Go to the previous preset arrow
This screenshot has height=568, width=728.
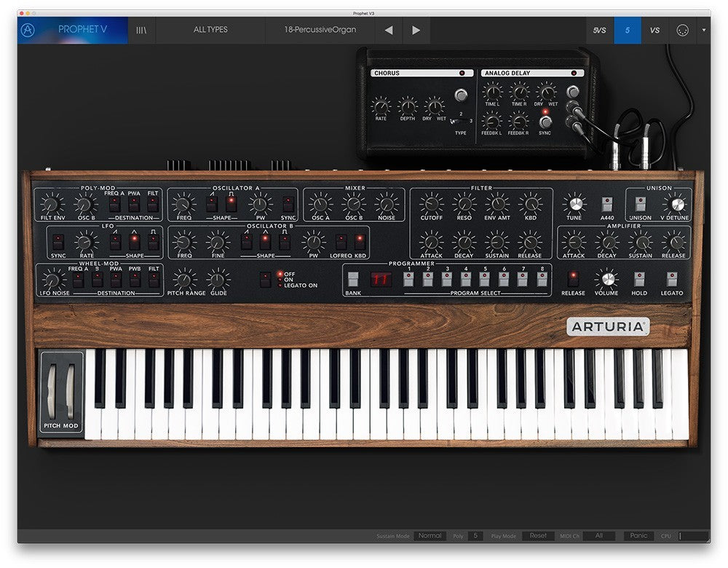(389, 30)
